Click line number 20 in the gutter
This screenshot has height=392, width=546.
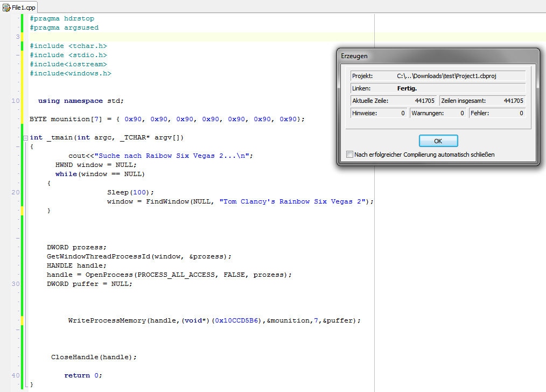tap(16, 192)
